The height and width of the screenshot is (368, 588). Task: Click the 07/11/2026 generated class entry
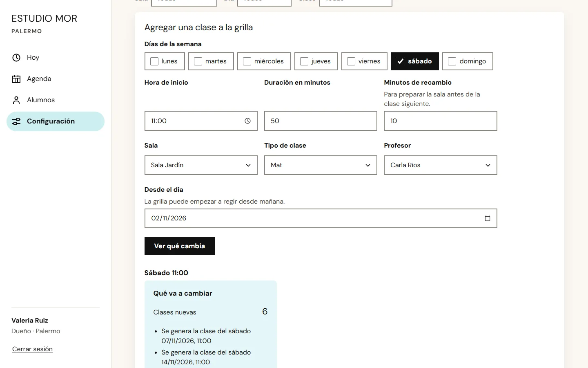[206, 336]
